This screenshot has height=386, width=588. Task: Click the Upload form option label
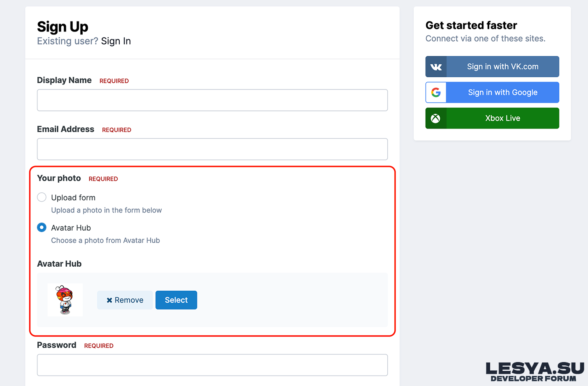click(73, 198)
